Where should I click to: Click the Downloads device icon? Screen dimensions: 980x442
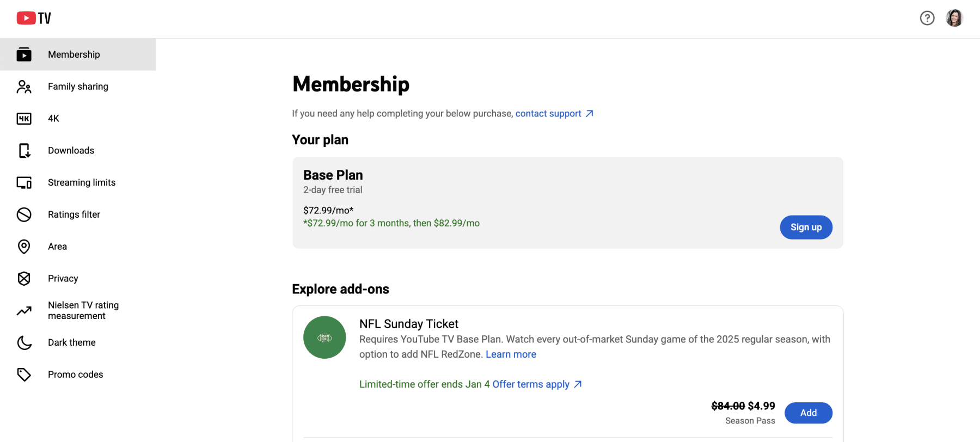24,151
